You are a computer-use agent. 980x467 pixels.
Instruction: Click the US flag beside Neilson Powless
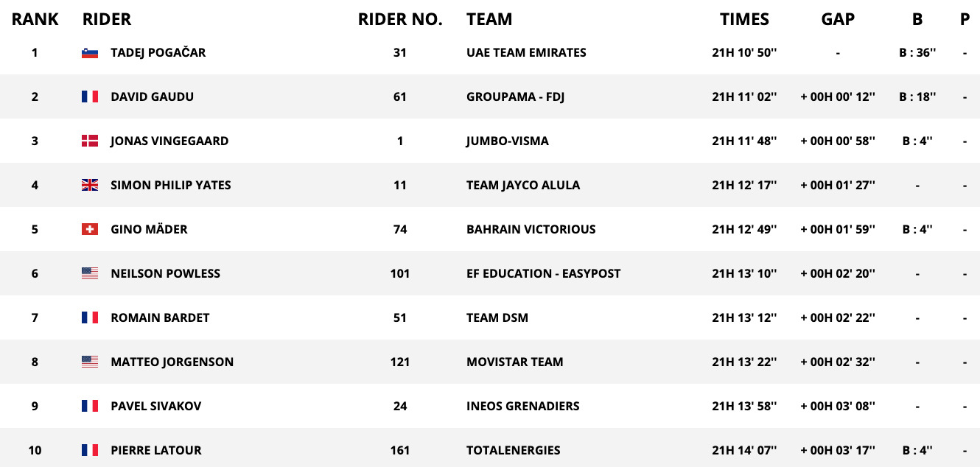click(90, 273)
